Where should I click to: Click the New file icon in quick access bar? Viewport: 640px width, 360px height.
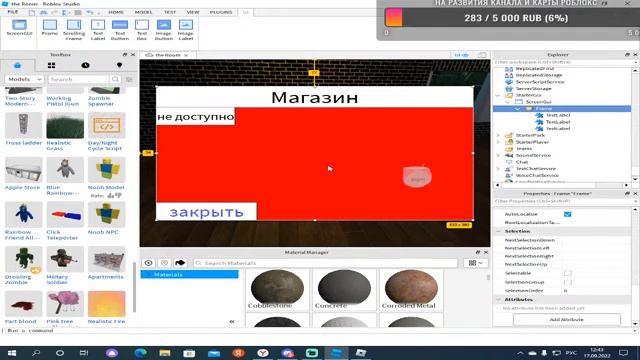[32, 12]
